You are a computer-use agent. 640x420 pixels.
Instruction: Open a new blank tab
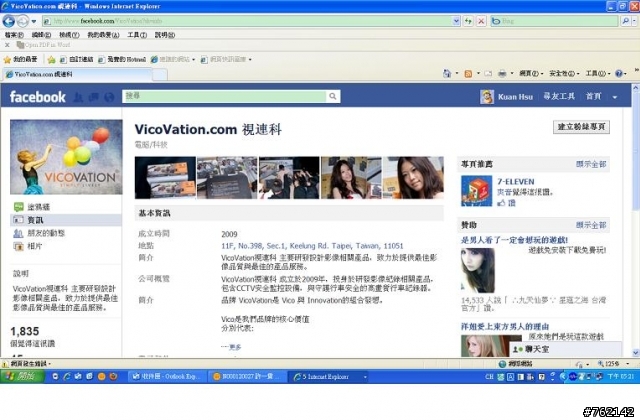pyautogui.click(x=160, y=74)
